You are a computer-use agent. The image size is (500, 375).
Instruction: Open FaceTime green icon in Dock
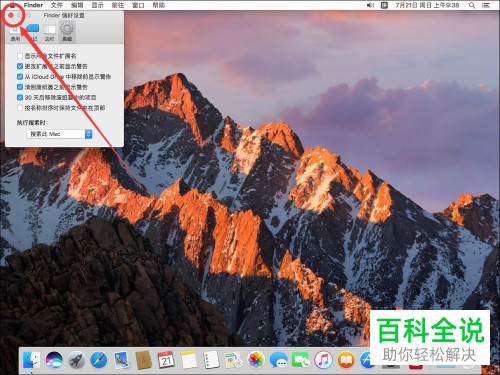pos(301,360)
